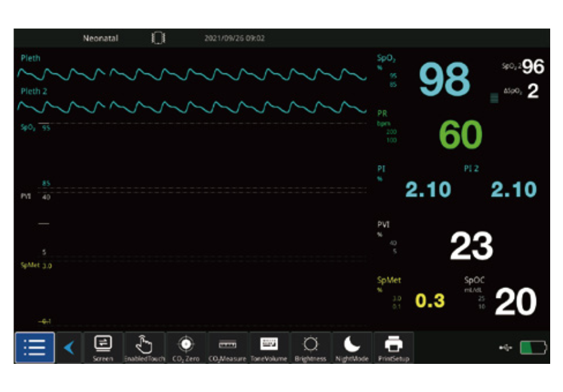The image size is (563, 392).
Task: Select the Neonatal patient category label
Action: pos(101,39)
